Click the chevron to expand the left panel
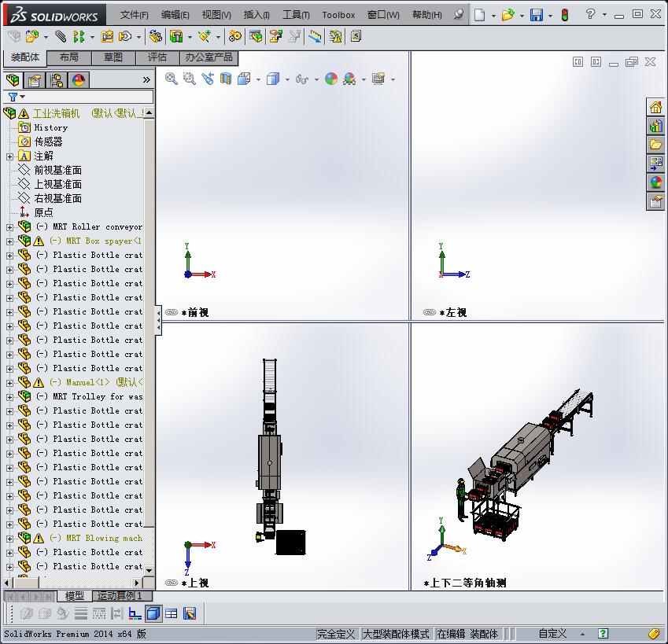668x644 pixels. (x=146, y=79)
